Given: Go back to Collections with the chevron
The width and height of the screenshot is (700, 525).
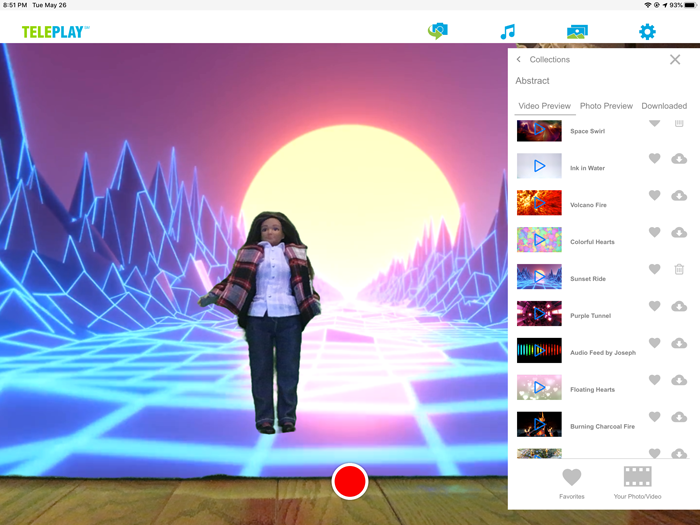Looking at the screenshot, I should [x=519, y=60].
